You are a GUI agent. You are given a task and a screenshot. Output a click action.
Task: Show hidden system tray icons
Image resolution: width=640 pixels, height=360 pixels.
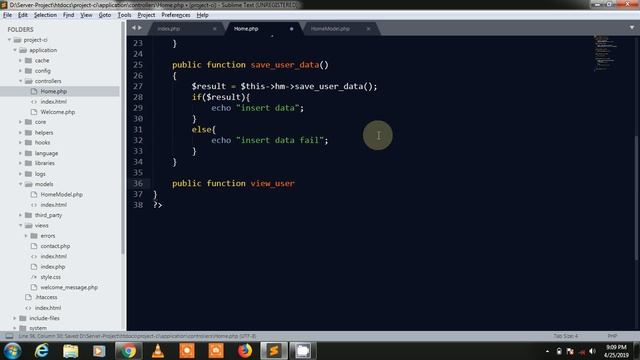click(x=547, y=351)
